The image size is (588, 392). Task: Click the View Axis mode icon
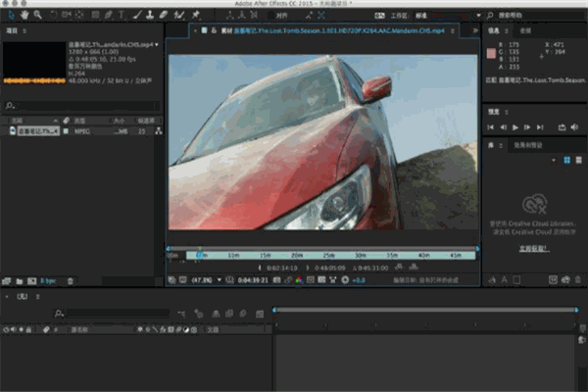[x=254, y=15]
